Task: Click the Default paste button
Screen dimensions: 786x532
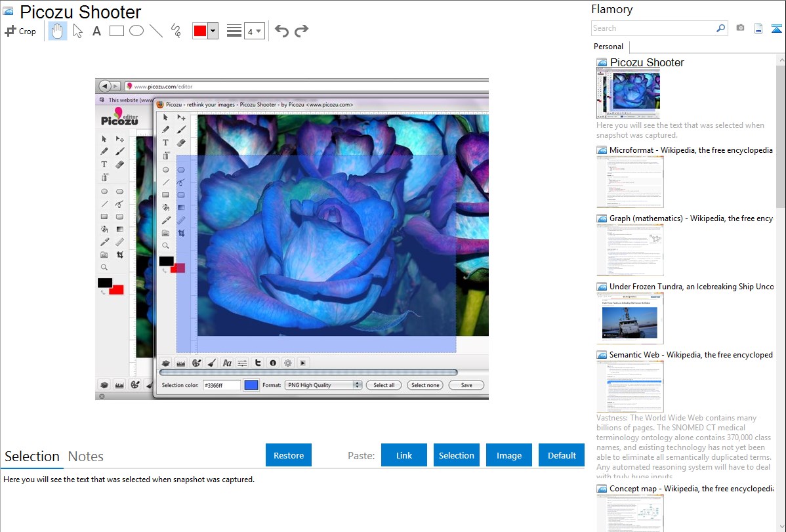Action: coord(562,455)
